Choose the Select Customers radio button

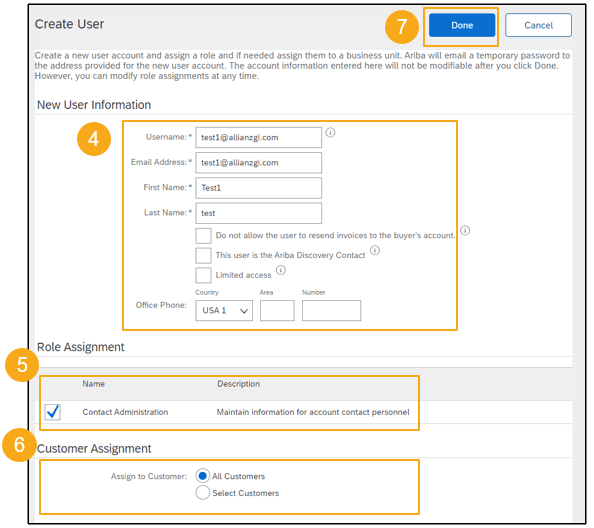(203, 493)
